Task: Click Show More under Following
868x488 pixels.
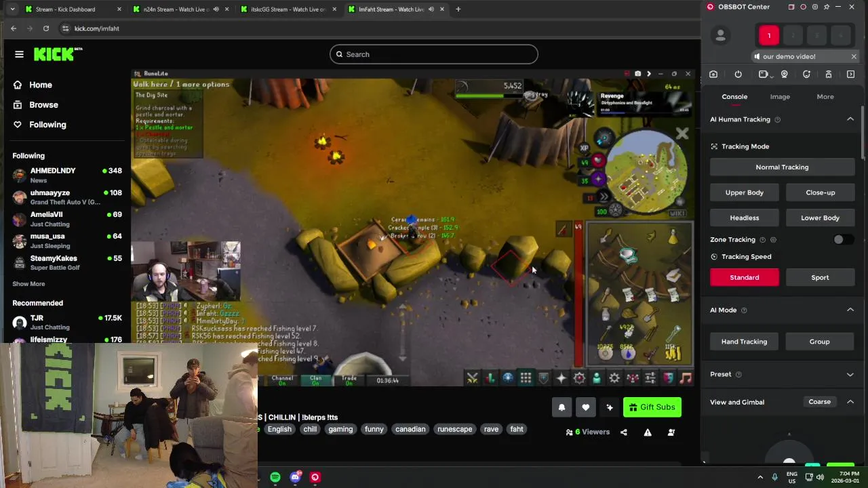Action: point(28,284)
